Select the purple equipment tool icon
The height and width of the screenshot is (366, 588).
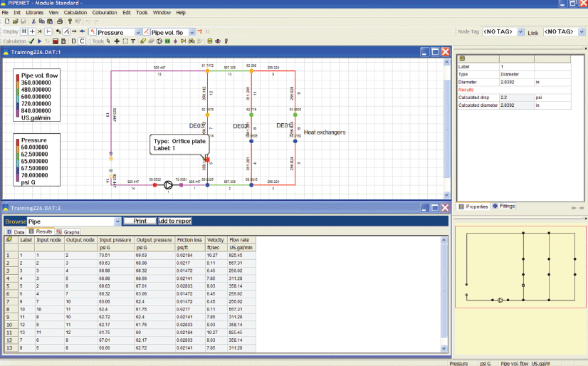pyautogui.click(x=218, y=41)
